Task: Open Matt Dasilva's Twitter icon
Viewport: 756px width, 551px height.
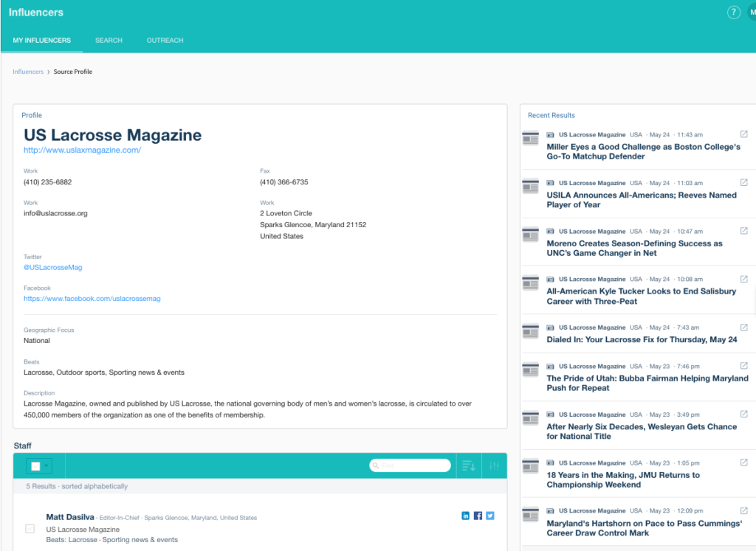Action: click(x=490, y=516)
